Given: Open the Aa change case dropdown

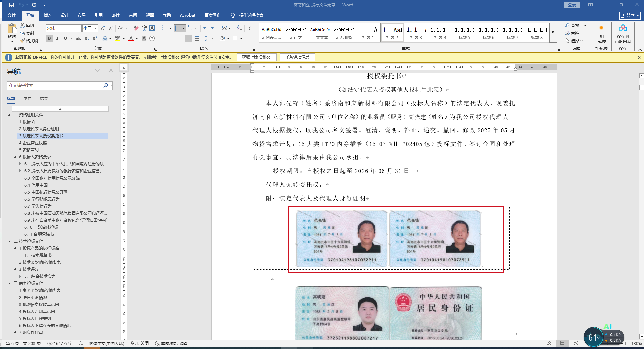Looking at the screenshot, I should [x=123, y=28].
